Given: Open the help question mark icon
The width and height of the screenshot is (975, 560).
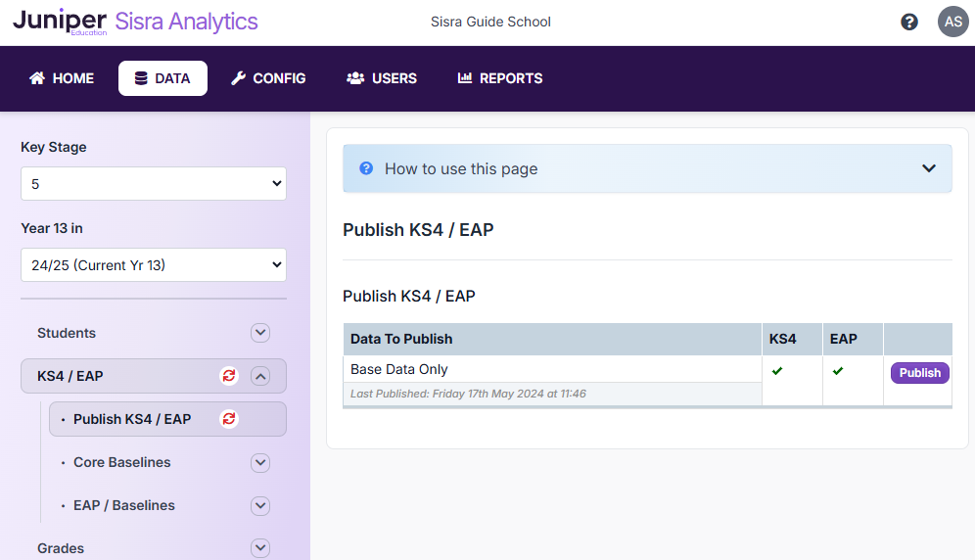Looking at the screenshot, I should tap(909, 23).
